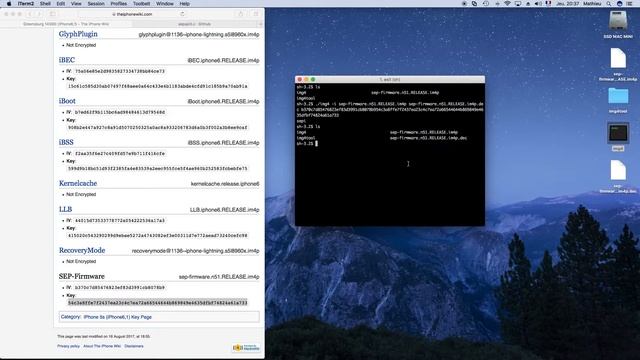Click the Powered by MediaWiki badge
The height and width of the screenshot is (360, 640).
(x=246, y=348)
